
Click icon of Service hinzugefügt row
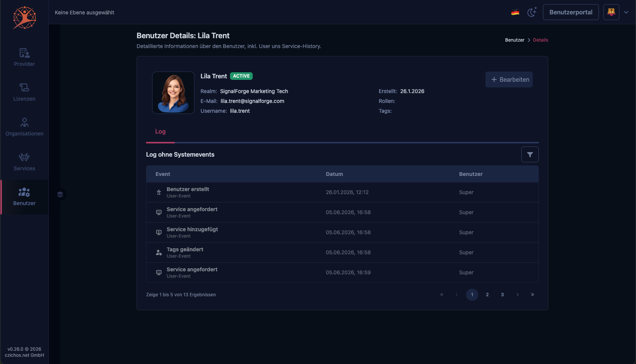159,232
